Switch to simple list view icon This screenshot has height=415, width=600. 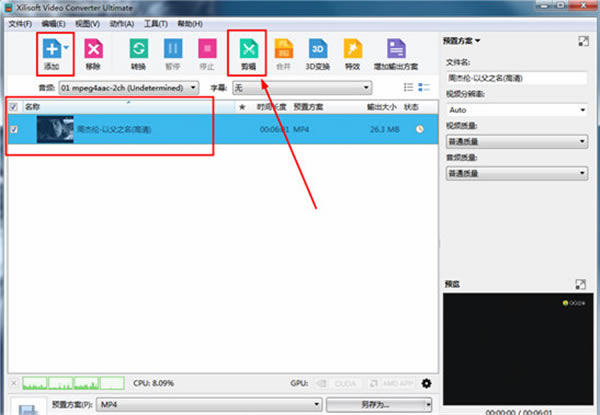click(x=408, y=87)
